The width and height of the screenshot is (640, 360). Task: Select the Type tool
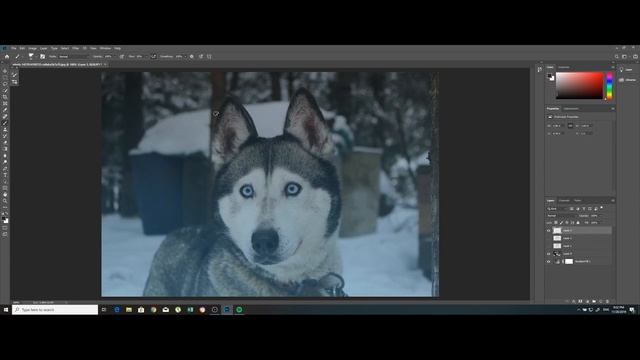5,175
